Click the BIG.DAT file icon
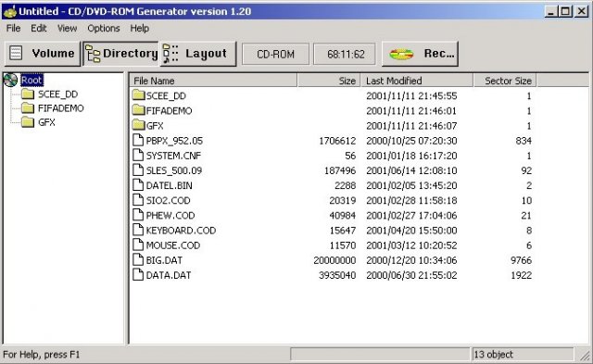 [x=138, y=259]
